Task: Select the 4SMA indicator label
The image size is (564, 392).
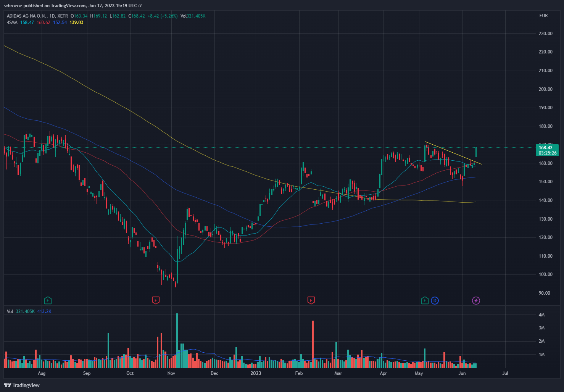Action: click(x=12, y=23)
